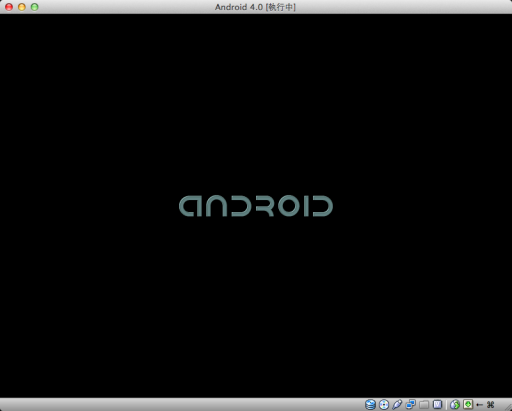The width and height of the screenshot is (512, 411).
Task: Click the separator between status bar icons
Action: click(x=446, y=405)
